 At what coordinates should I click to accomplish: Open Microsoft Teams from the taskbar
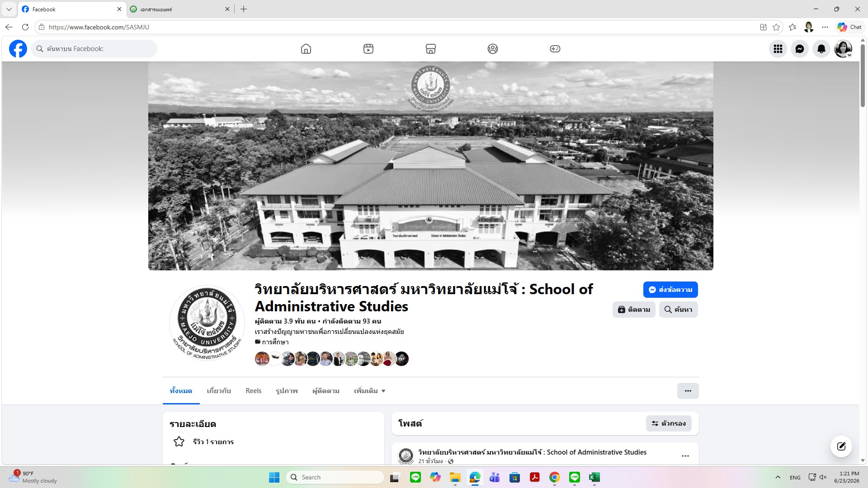(495, 477)
